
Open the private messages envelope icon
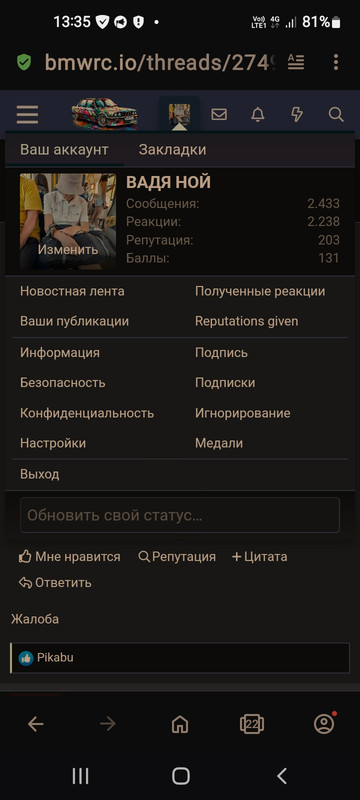219,114
